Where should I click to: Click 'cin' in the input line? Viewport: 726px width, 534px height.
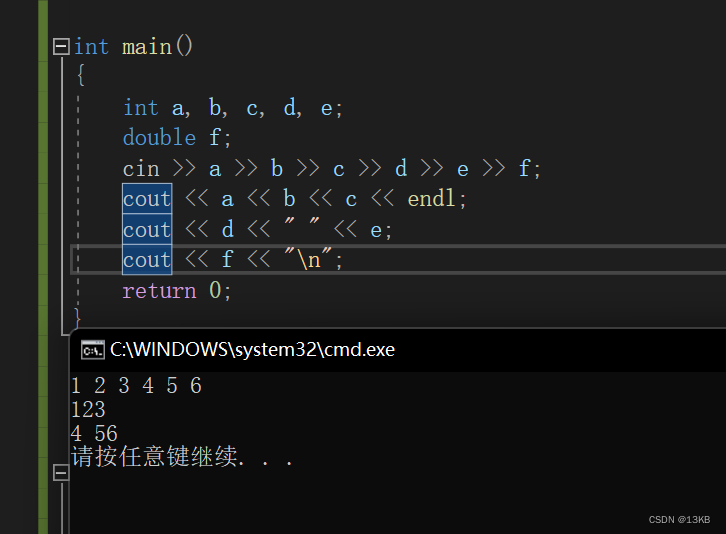coord(141,169)
